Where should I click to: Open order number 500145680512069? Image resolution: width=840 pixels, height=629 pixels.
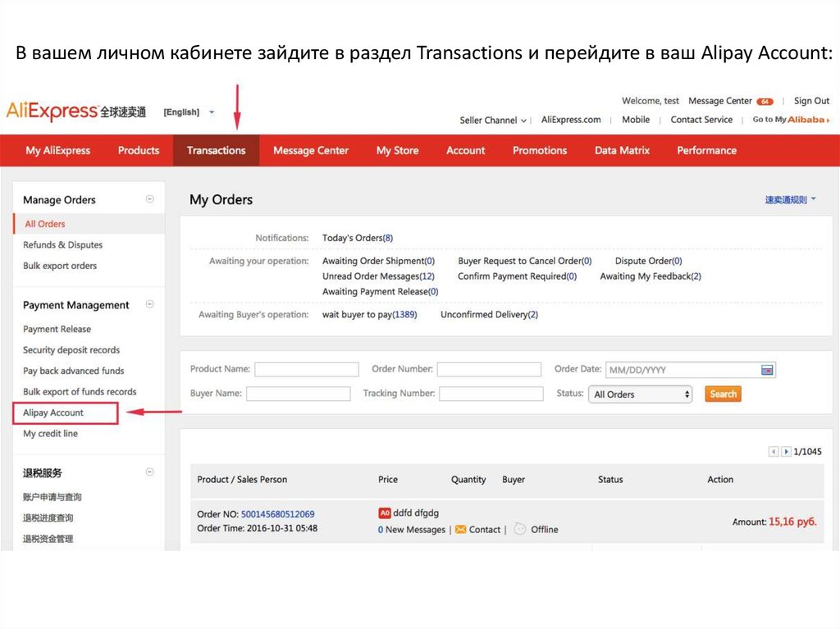(x=277, y=514)
